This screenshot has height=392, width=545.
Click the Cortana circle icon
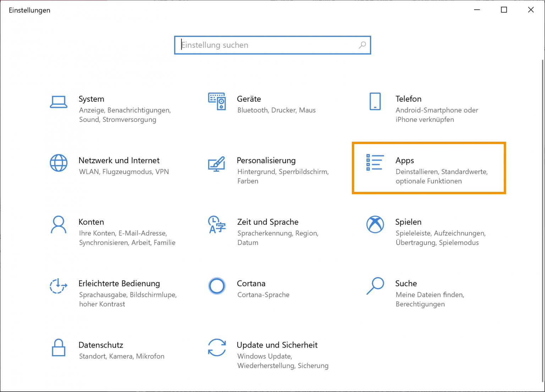point(217,286)
